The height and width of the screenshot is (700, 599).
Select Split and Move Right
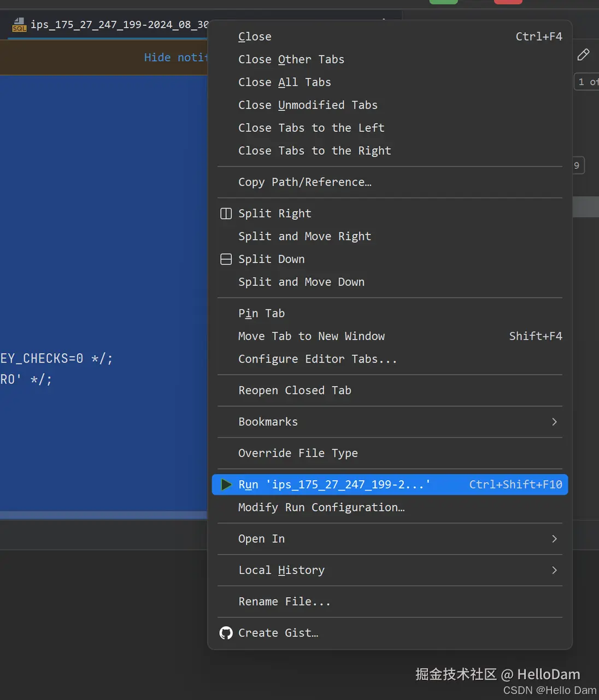pyautogui.click(x=390, y=237)
